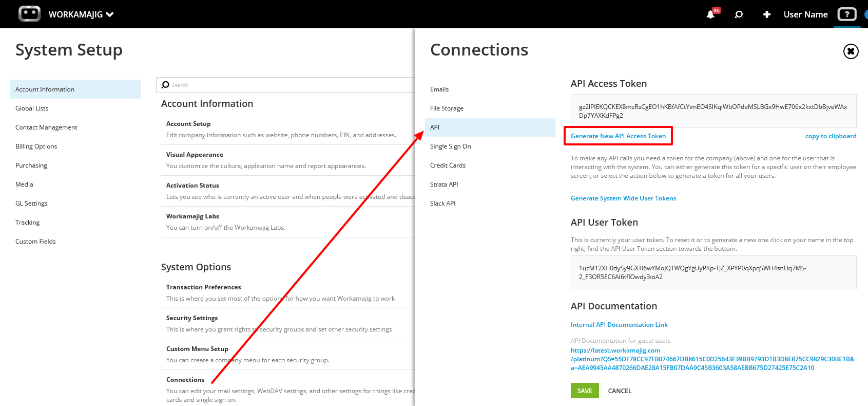
Task: Click Generate New API Access Token
Action: (x=618, y=136)
